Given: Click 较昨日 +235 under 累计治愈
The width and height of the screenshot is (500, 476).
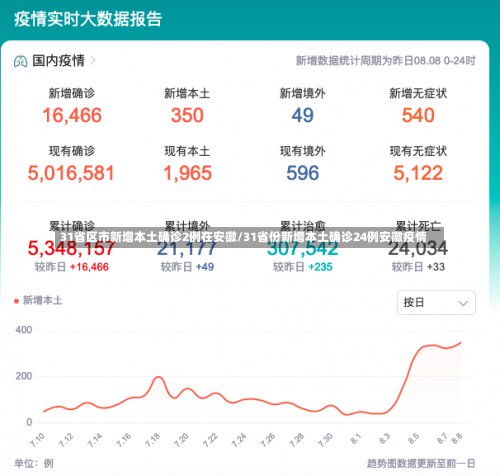Looking at the screenshot, I should click(x=302, y=267).
